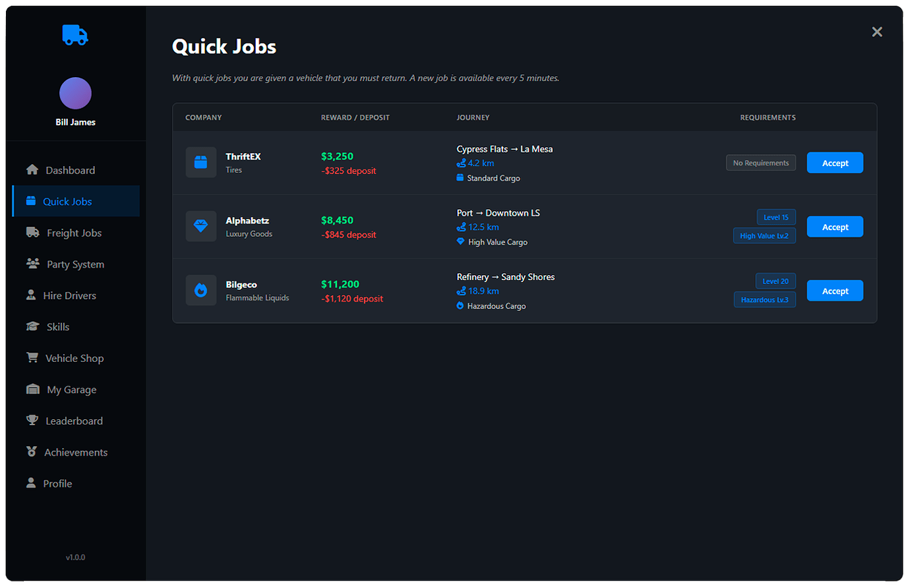The height and width of the screenshot is (588, 910).
Task: Click Bill James profile avatar
Action: 75,93
